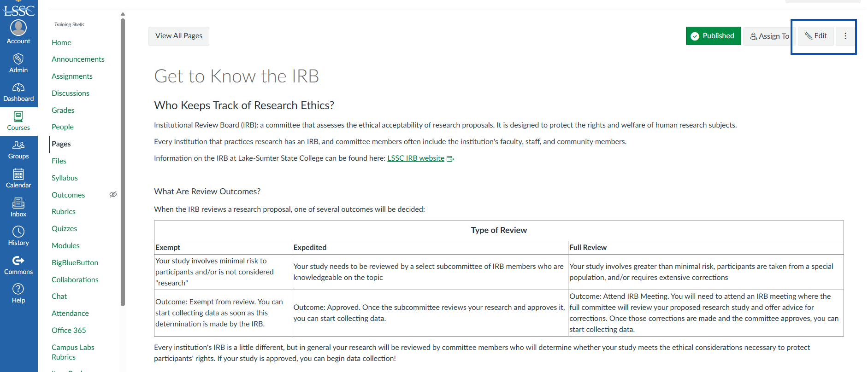868x372 pixels.
Task: Open the Help question mark icon
Action: click(x=18, y=289)
